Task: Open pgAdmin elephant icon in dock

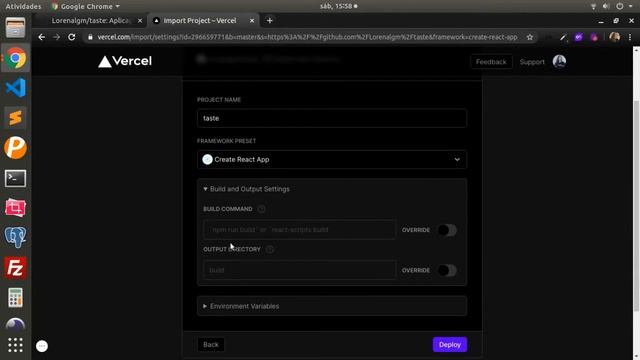Action: [16, 237]
